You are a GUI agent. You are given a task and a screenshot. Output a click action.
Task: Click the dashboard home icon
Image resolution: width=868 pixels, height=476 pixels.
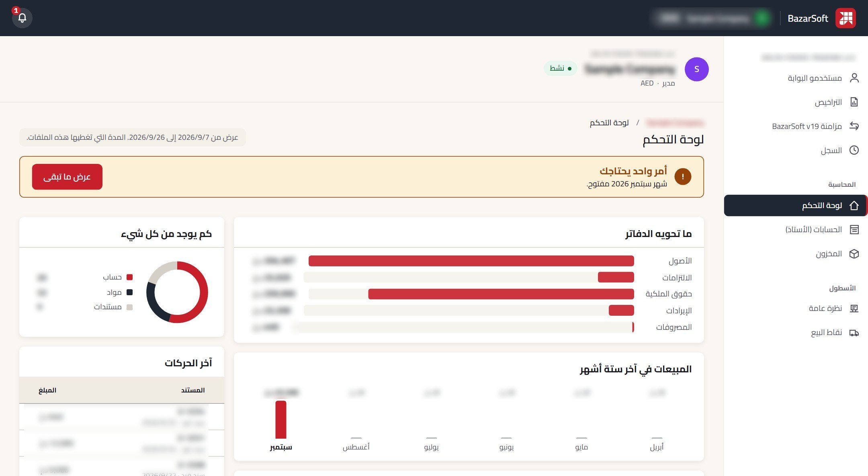click(x=854, y=206)
